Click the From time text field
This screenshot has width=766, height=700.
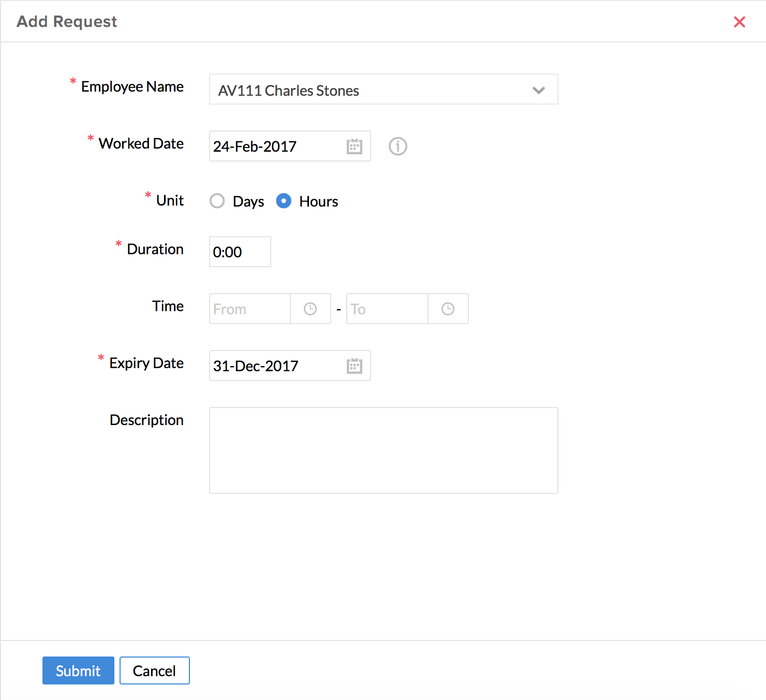[x=249, y=309]
